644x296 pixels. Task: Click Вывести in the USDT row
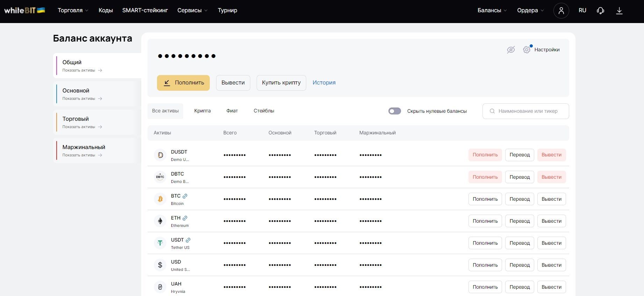[552, 243]
